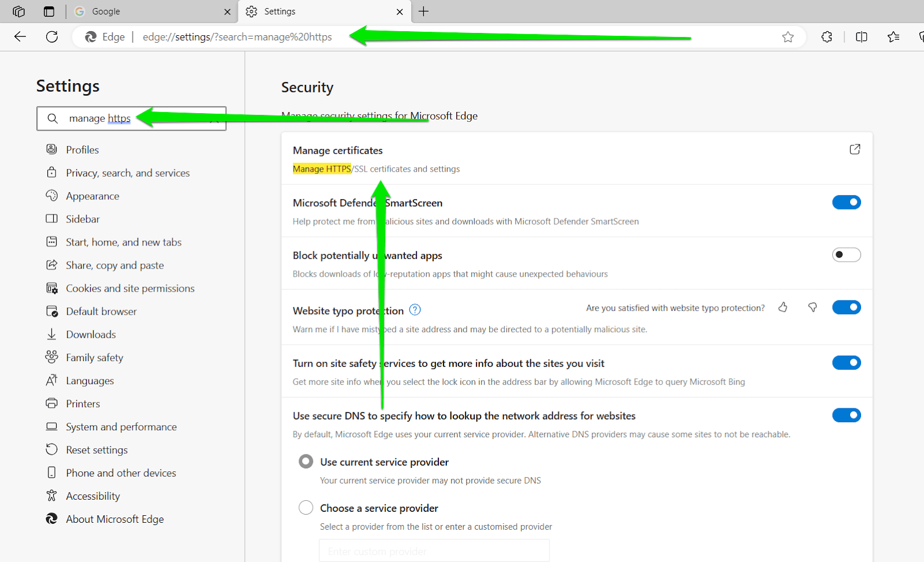924x562 pixels.
Task: Open Reset settings page
Action: 96,450
